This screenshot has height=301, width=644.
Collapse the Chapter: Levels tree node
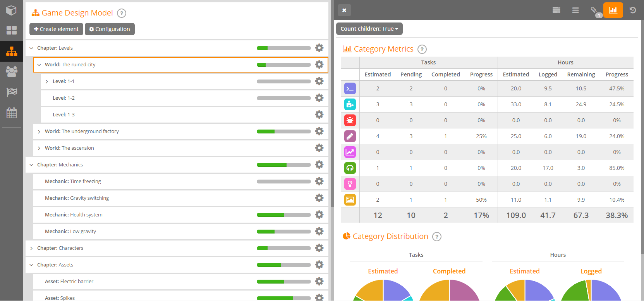[x=31, y=48]
